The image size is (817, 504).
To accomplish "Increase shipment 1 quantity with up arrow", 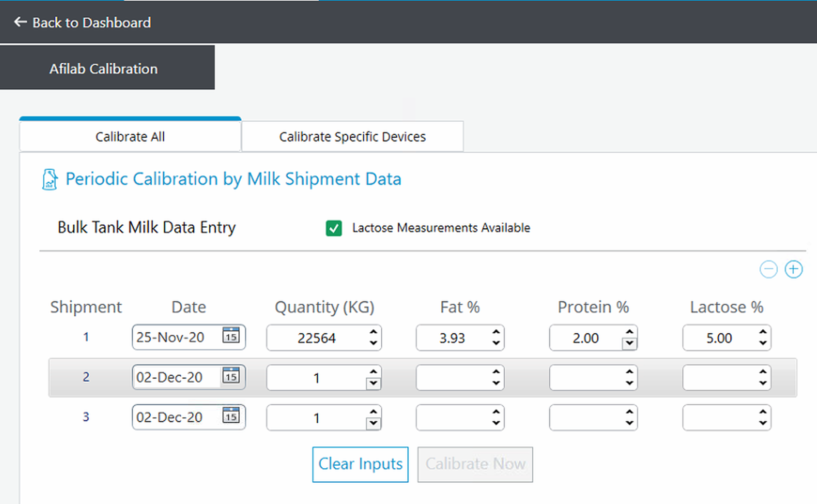I will (373, 332).
